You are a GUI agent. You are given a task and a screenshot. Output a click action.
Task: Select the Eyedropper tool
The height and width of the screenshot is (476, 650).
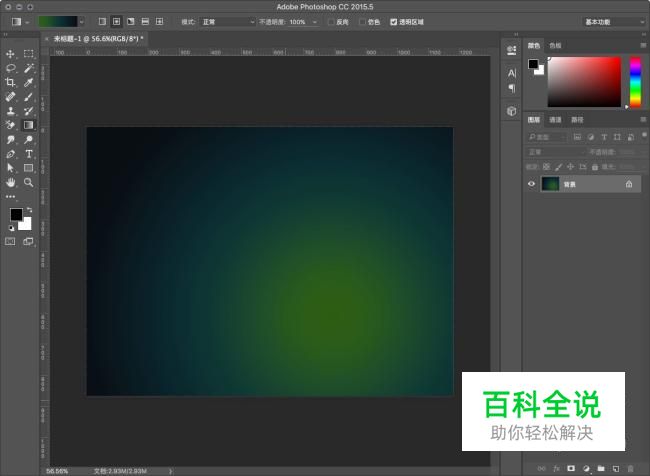click(28, 82)
